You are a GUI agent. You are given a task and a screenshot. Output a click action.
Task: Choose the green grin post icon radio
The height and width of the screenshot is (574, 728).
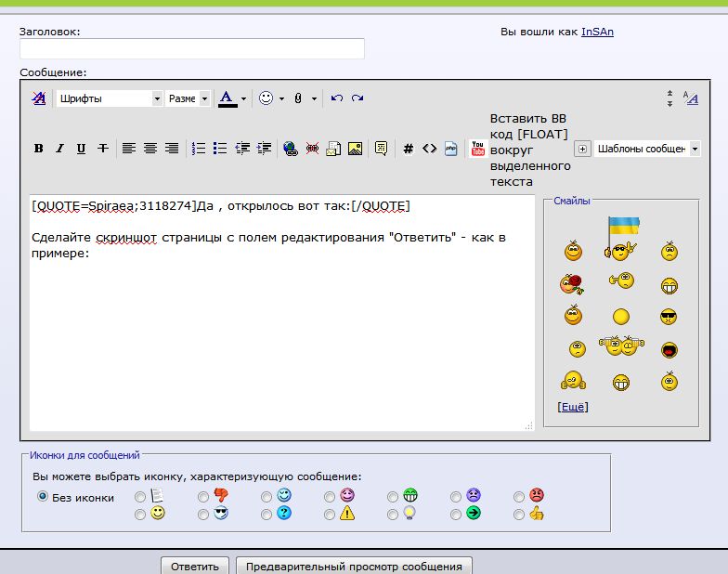pyautogui.click(x=392, y=498)
